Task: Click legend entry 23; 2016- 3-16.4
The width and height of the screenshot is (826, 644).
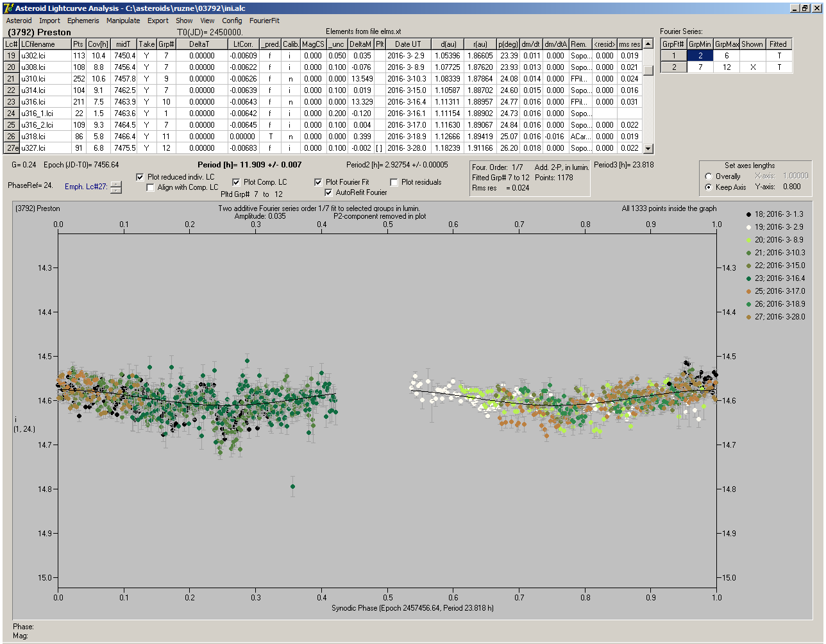Action: (775, 278)
